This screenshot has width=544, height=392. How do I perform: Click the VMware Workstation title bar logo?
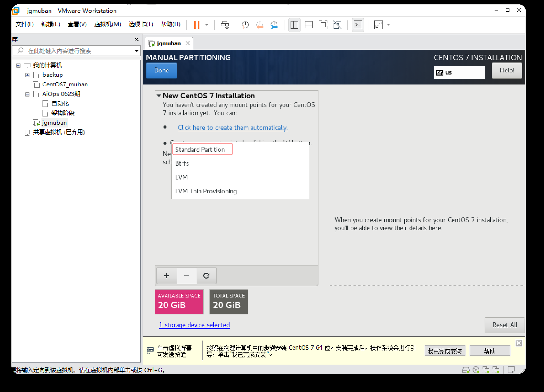[16, 11]
